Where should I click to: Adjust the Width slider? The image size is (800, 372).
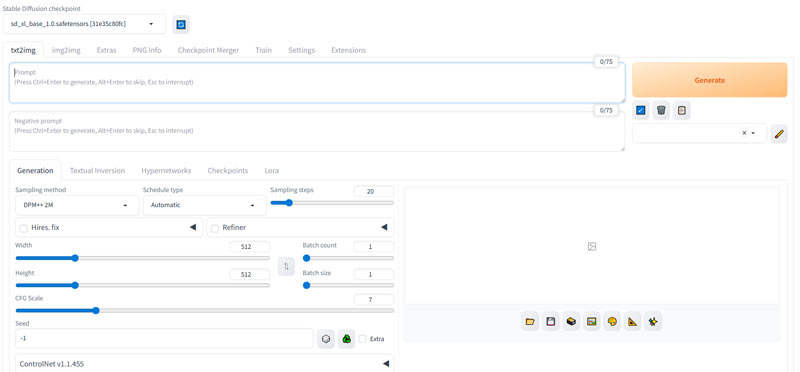142,258
